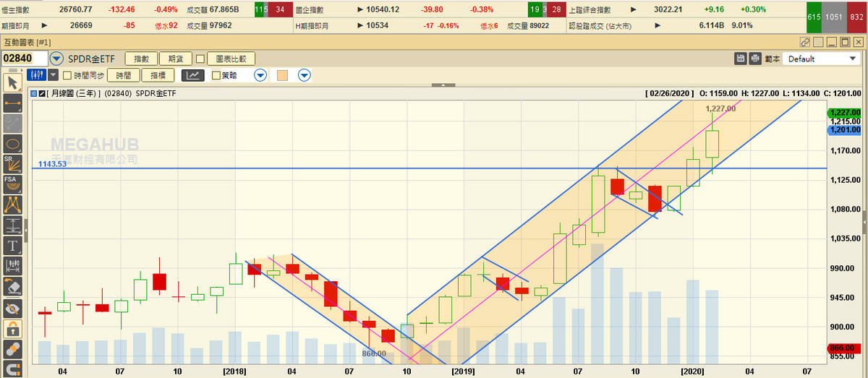
Task: Click the 國企指數 value 10540.12
Action: [383, 10]
